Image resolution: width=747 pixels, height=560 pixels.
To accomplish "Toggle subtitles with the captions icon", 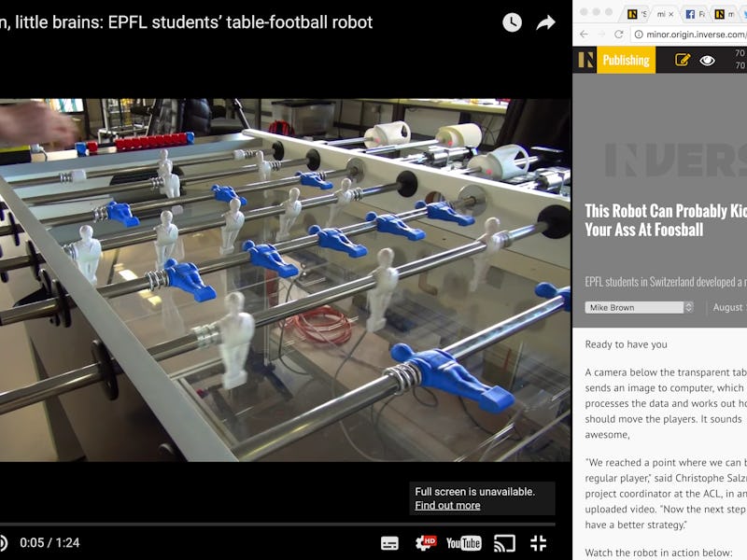I will pyautogui.click(x=389, y=543).
